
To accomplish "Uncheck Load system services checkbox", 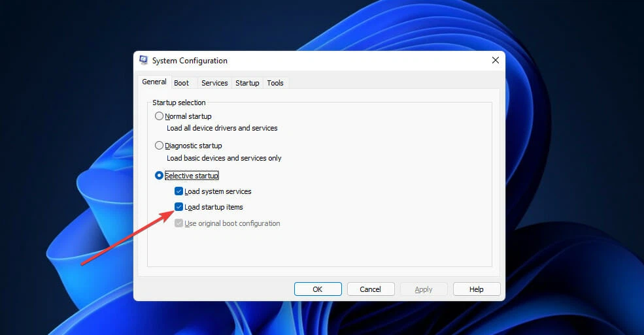I will pyautogui.click(x=179, y=191).
